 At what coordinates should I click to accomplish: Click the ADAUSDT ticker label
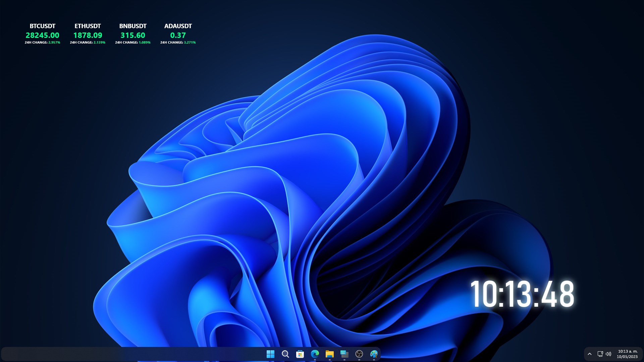click(178, 26)
